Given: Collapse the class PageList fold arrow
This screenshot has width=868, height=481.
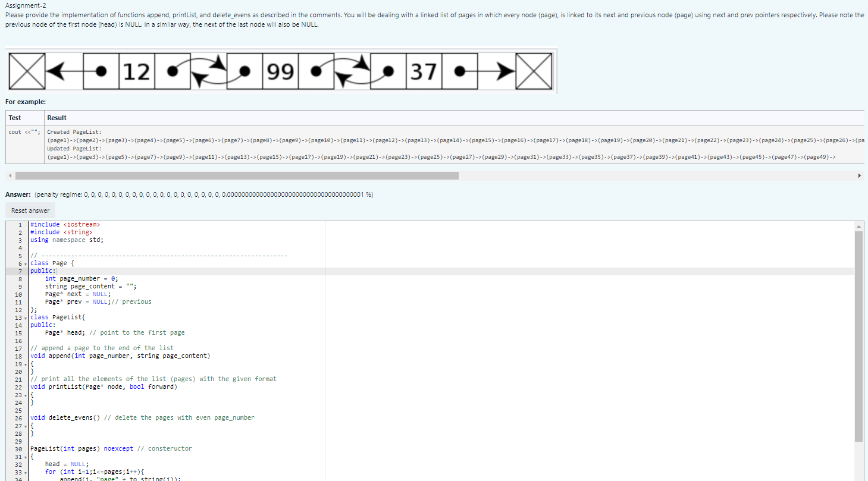Looking at the screenshot, I should pos(25,318).
